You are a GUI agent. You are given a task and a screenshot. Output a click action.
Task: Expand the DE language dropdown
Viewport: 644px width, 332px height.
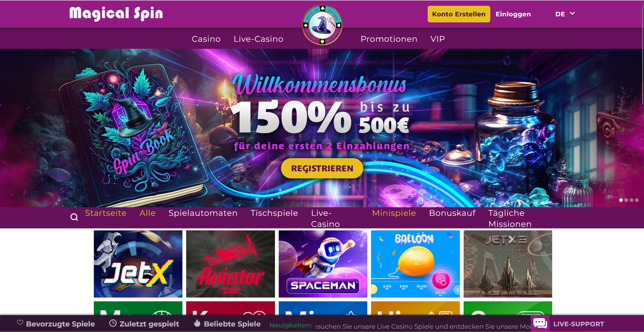[x=565, y=14]
